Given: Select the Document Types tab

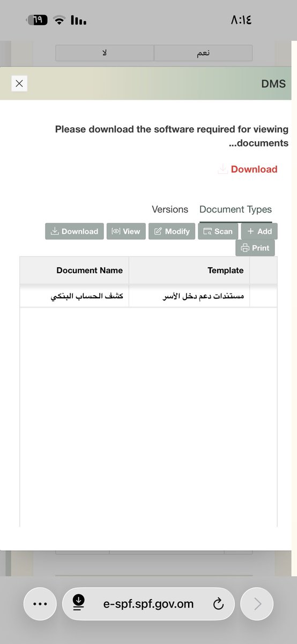Looking at the screenshot, I should coord(235,209).
